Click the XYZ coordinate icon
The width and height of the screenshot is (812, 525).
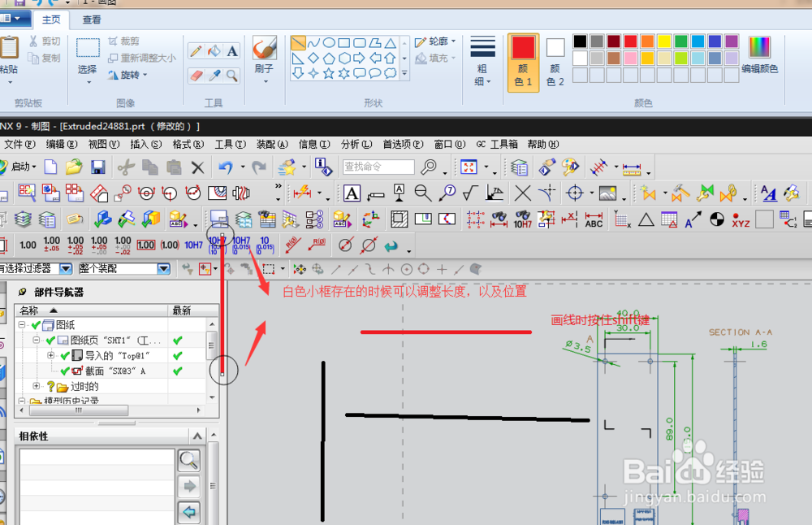pyautogui.click(x=741, y=219)
